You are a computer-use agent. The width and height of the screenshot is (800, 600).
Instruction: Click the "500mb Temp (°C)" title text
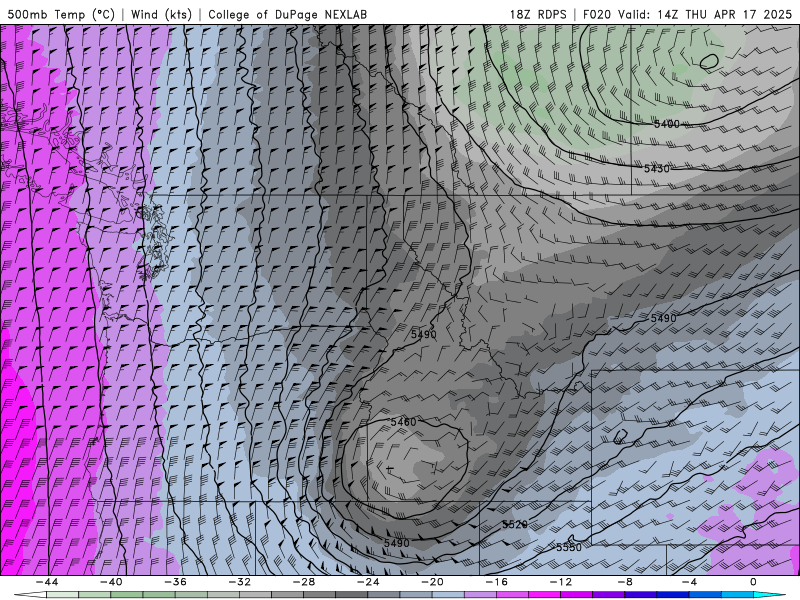point(61,14)
